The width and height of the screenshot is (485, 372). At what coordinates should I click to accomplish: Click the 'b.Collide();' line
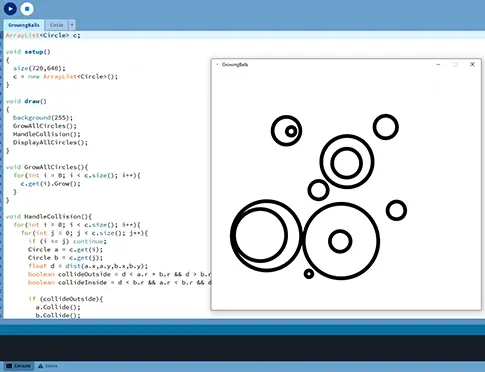(x=58, y=315)
